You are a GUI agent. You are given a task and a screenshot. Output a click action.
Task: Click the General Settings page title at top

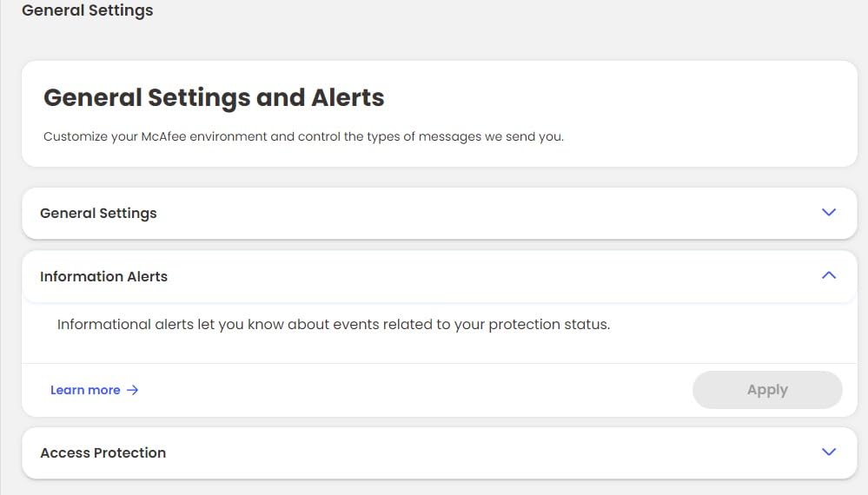[87, 10]
